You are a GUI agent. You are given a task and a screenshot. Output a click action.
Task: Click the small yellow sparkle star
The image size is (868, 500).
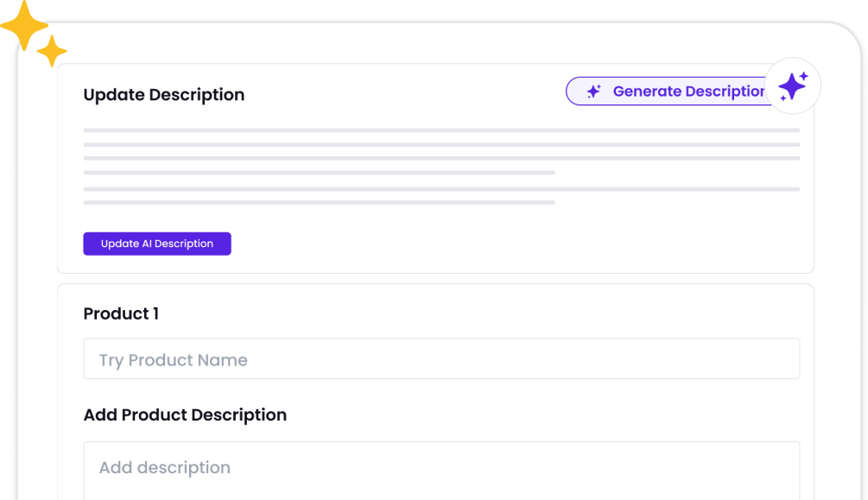[x=52, y=52]
